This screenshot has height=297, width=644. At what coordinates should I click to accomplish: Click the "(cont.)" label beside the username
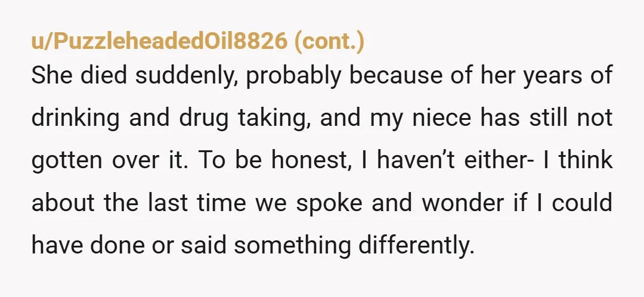click(x=329, y=42)
